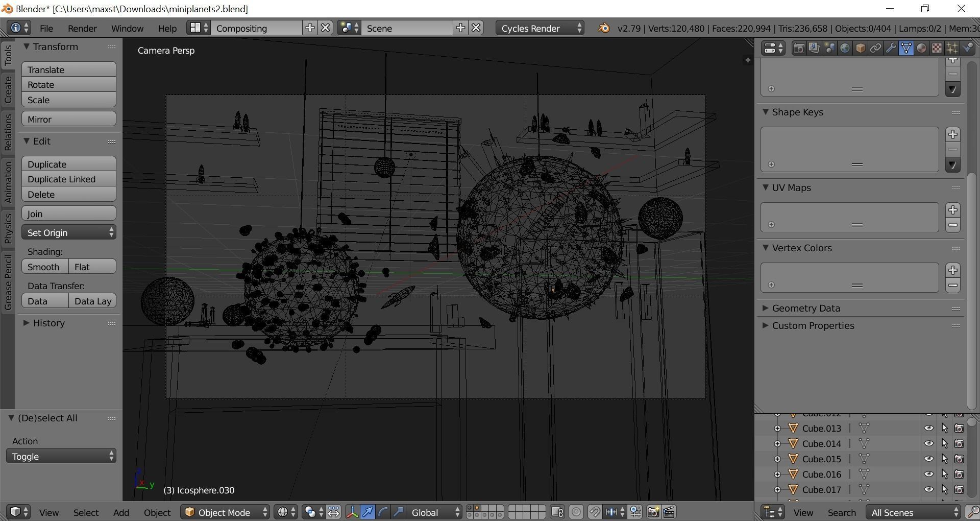
Task: Hide Cube.015 with its eye icon
Action: pos(928,459)
